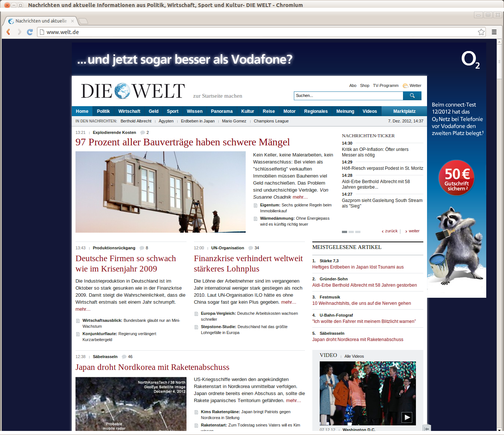Click the DIE WELT globe logo

122,91
